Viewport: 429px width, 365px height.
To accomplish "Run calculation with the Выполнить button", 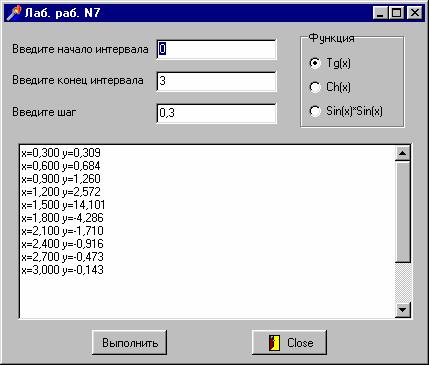I will pos(129,343).
